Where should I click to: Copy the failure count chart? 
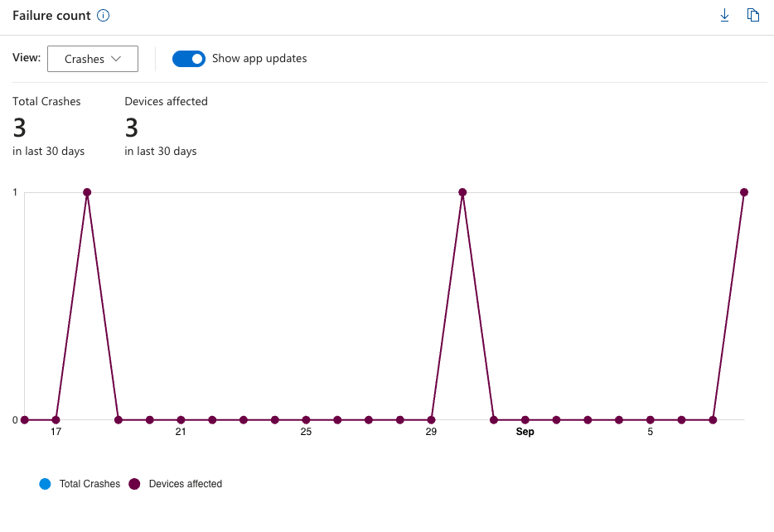pos(752,15)
